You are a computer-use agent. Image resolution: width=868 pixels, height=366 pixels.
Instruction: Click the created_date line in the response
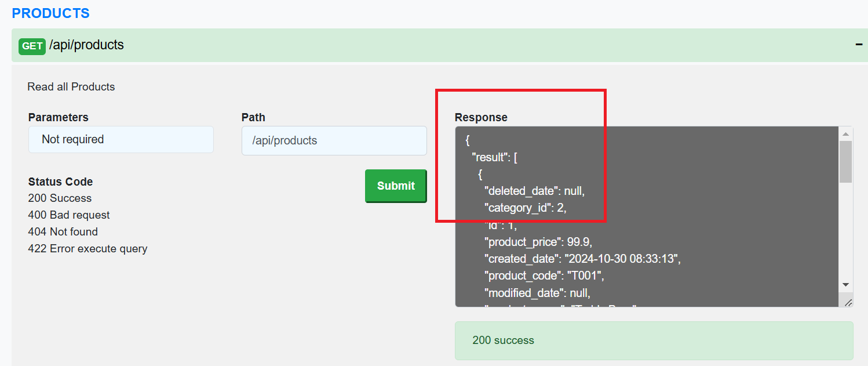pyautogui.click(x=582, y=259)
